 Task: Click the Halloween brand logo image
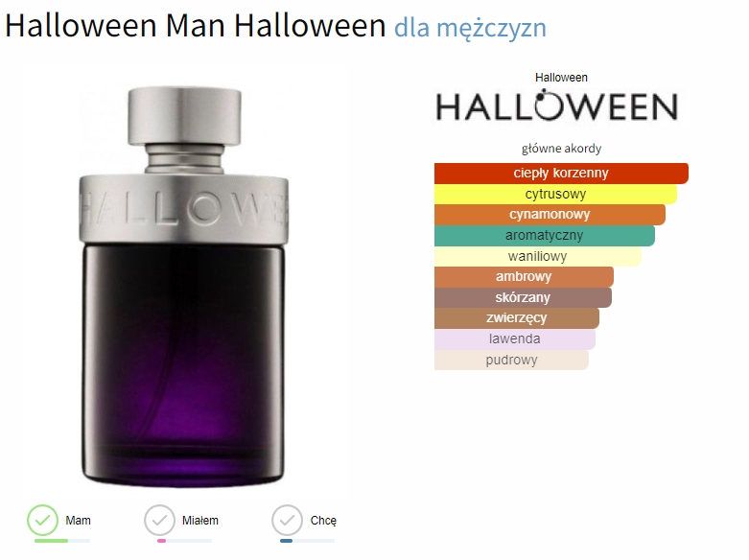coord(557,106)
